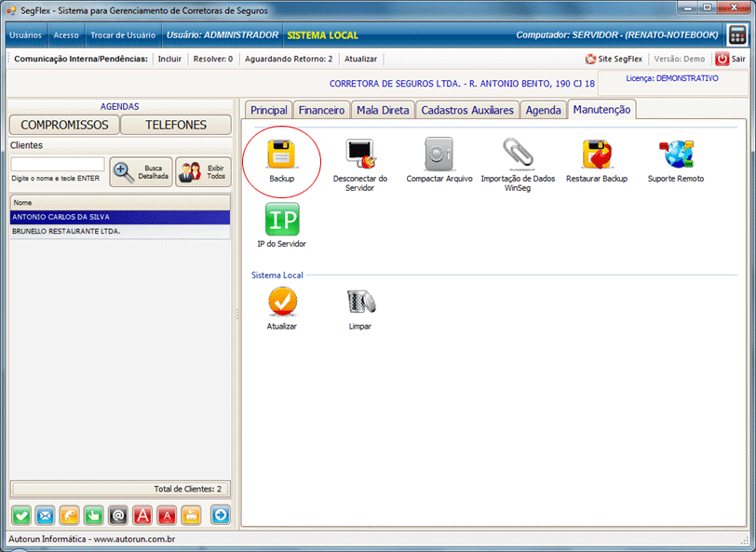This screenshot has width=756, height=552.
Task: Open the TELEFONES agenda button
Action: (x=176, y=125)
